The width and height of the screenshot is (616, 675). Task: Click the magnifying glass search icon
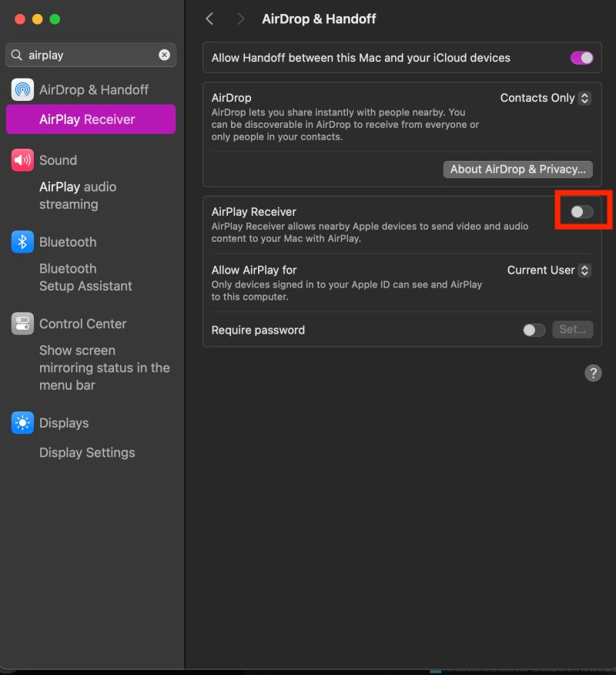(x=17, y=55)
